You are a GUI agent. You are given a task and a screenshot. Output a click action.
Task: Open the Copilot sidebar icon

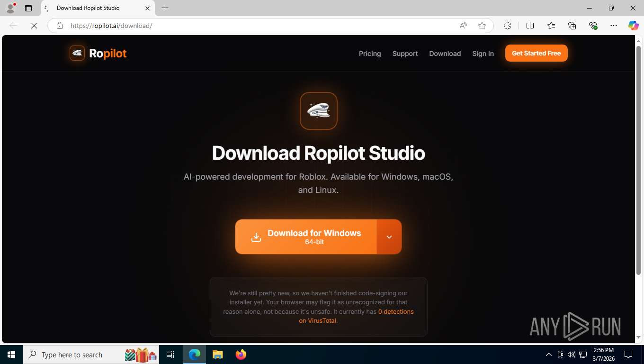pyautogui.click(x=633, y=26)
